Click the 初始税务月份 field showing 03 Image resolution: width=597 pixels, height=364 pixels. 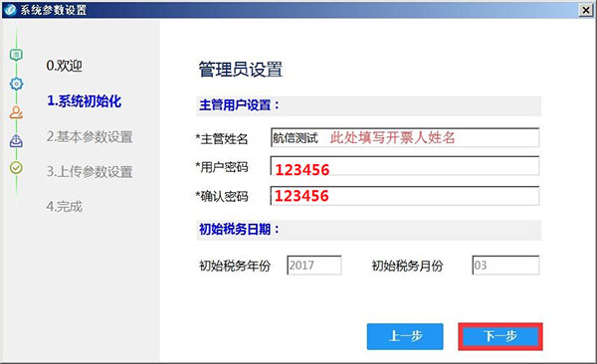point(505,265)
